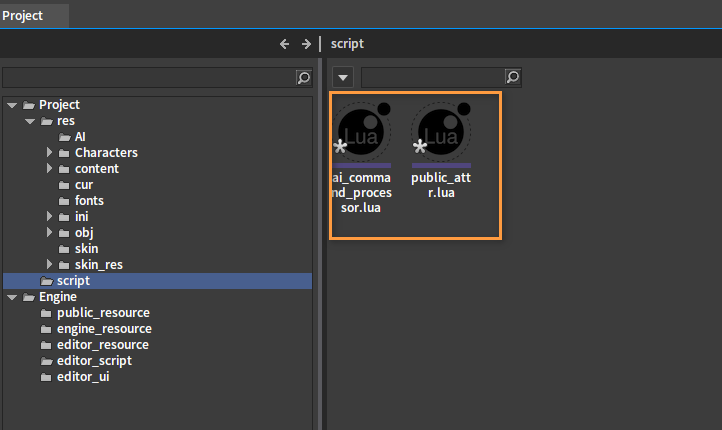Focus the file browser search field
Screen dimensions: 722x430
coord(431,77)
